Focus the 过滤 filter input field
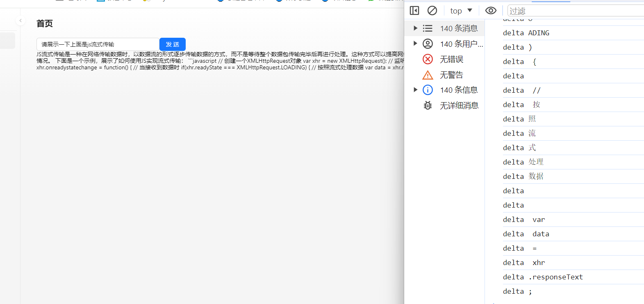 [576, 11]
